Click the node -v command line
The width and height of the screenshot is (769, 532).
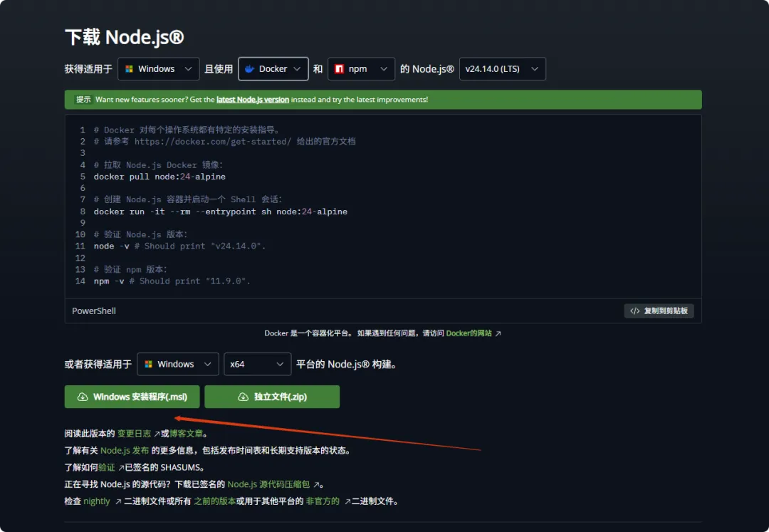179,246
